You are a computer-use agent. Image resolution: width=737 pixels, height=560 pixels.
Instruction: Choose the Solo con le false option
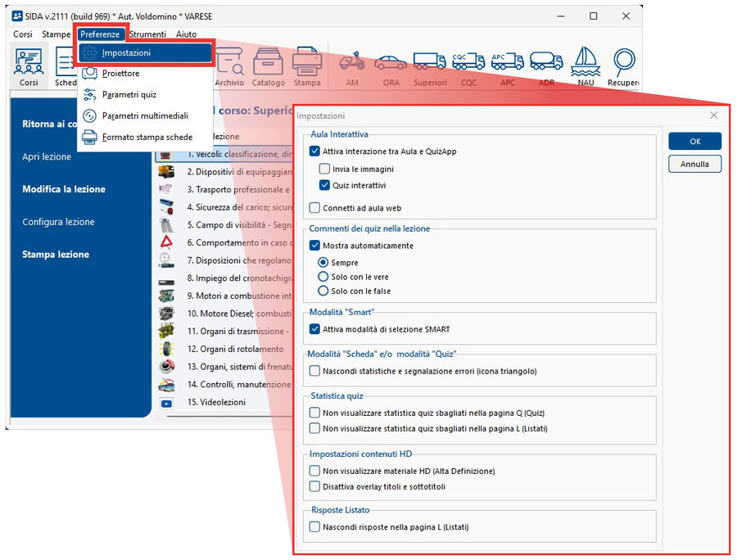pos(324,291)
